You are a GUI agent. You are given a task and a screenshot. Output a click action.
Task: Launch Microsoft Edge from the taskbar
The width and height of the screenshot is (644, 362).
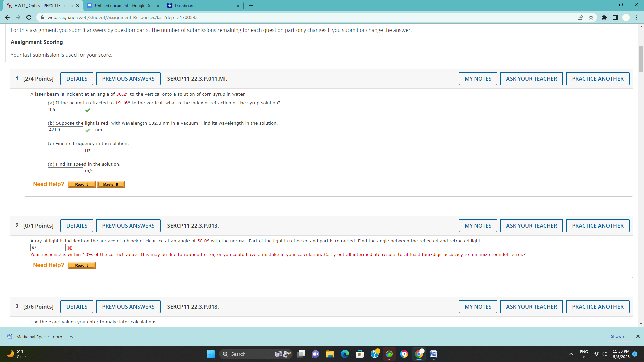pos(345,354)
